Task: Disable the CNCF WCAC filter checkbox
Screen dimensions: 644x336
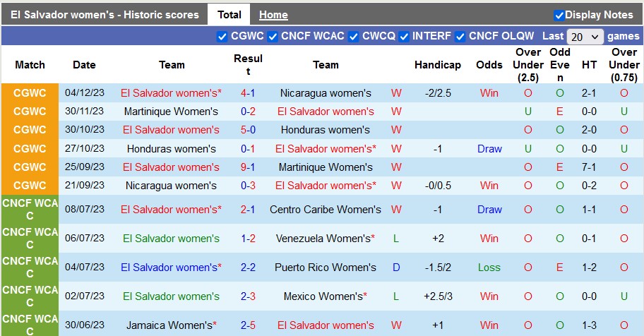Action: pyautogui.click(x=273, y=36)
